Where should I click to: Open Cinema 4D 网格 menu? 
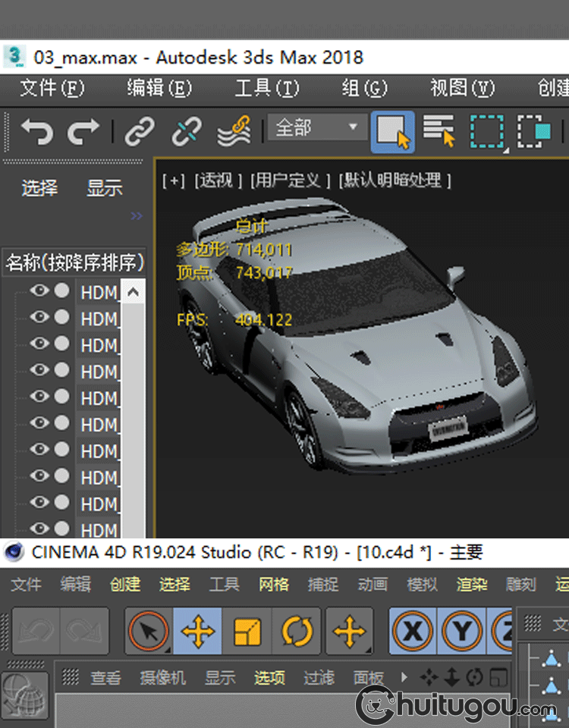pos(274,584)
